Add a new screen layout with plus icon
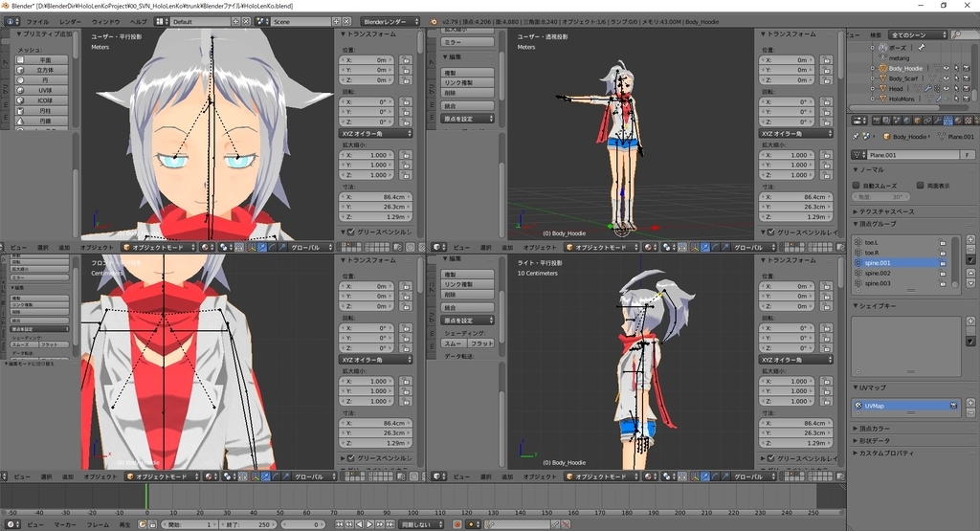980x531 pixels. [x=236, y=21]
